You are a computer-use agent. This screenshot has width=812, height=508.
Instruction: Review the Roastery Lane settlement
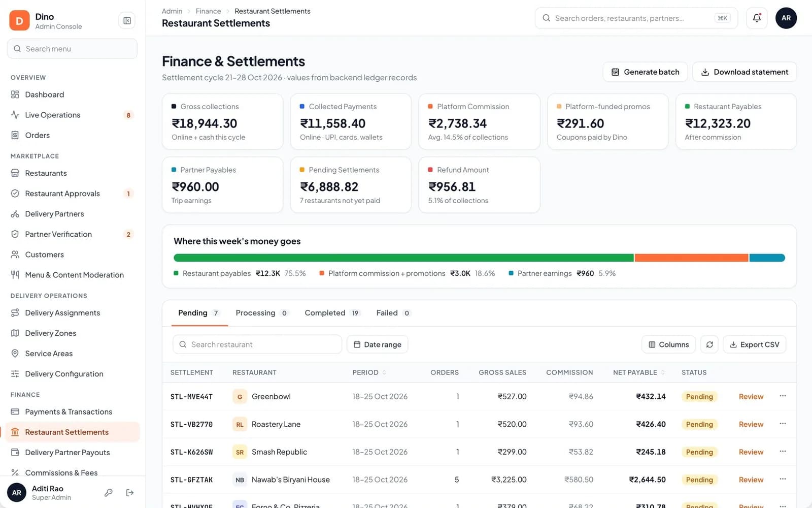click(751, 424)
